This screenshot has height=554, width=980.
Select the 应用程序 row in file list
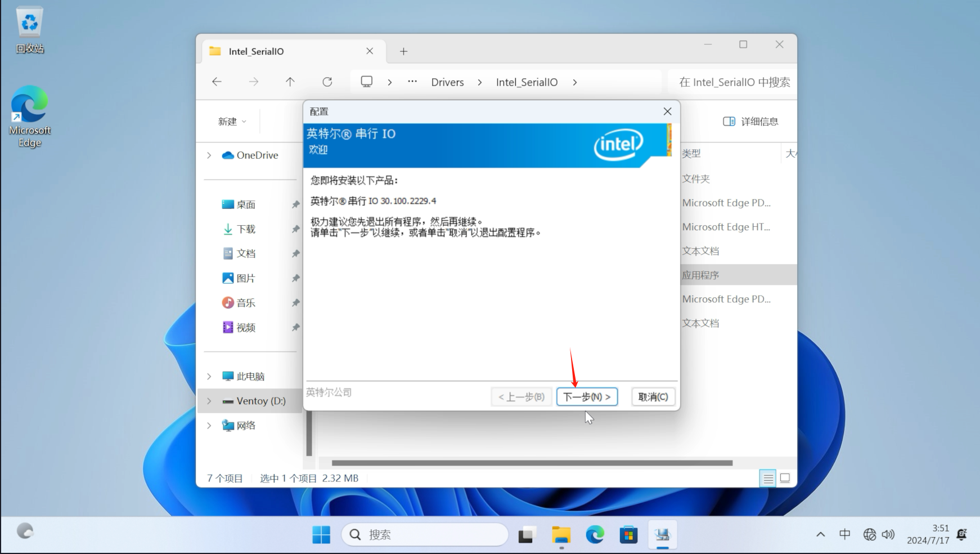tap(739, 275)
